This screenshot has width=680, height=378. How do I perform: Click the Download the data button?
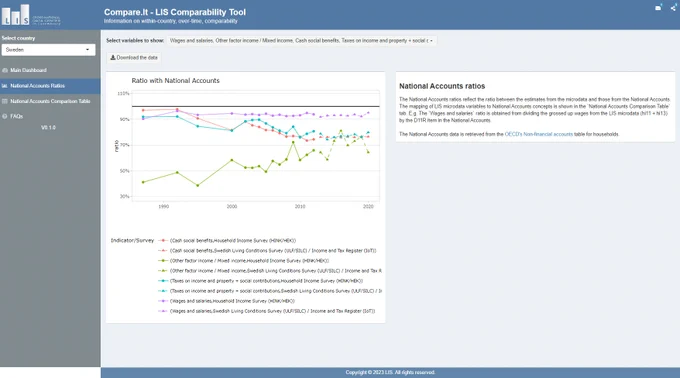134,58
